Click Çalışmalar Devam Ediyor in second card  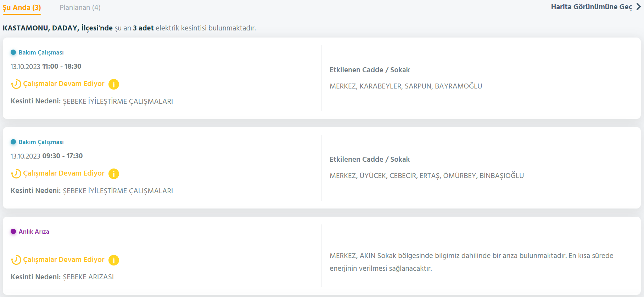click(x=64, y=173)
